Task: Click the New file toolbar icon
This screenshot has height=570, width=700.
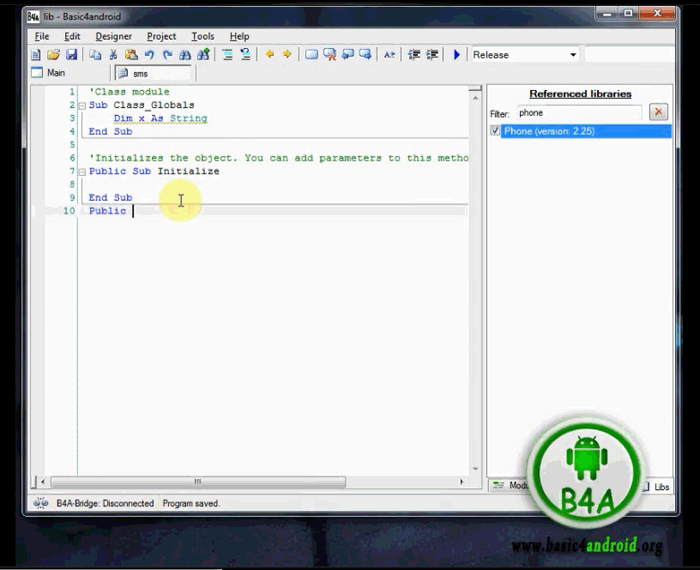Action: click(x=36, y=55)
